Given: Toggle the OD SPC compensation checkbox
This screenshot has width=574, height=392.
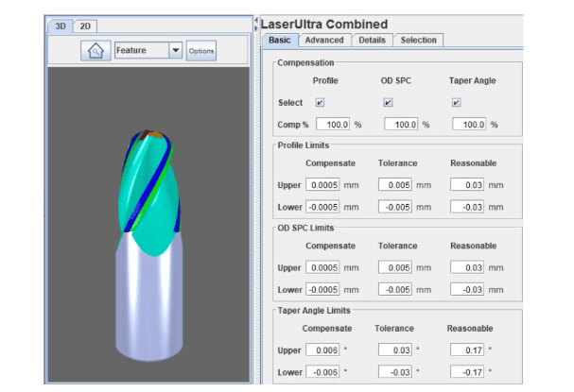Looking at the screenshot, I should pos(388,102).
